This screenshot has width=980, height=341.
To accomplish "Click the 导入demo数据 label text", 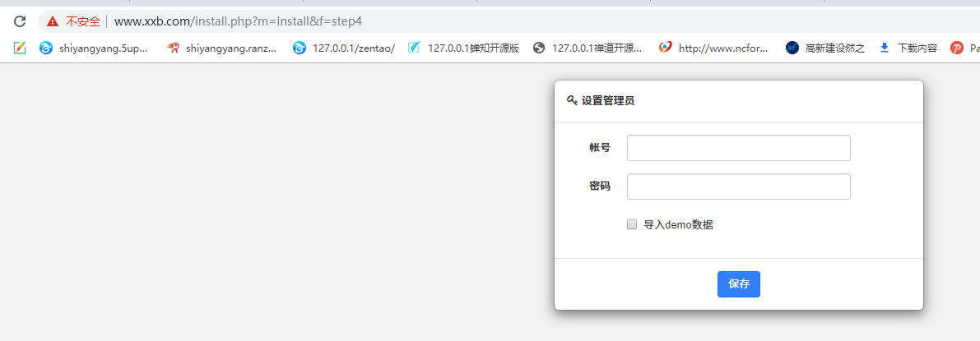I will coord(678,224).
